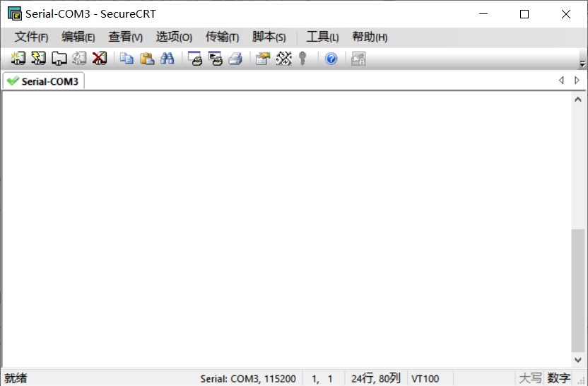The image size is (588, 386).
Task: Click the scrollbar down arrow
Action: (578, 360)
